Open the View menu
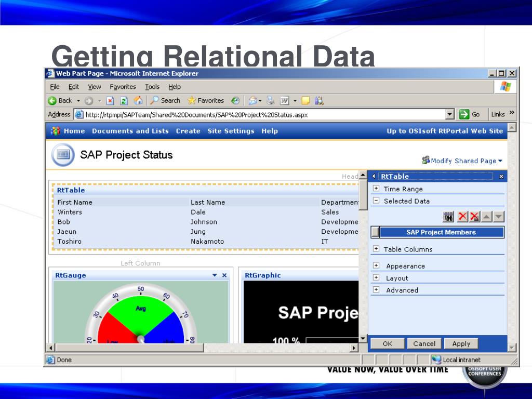532x399 pixels. tap(95, 87)
